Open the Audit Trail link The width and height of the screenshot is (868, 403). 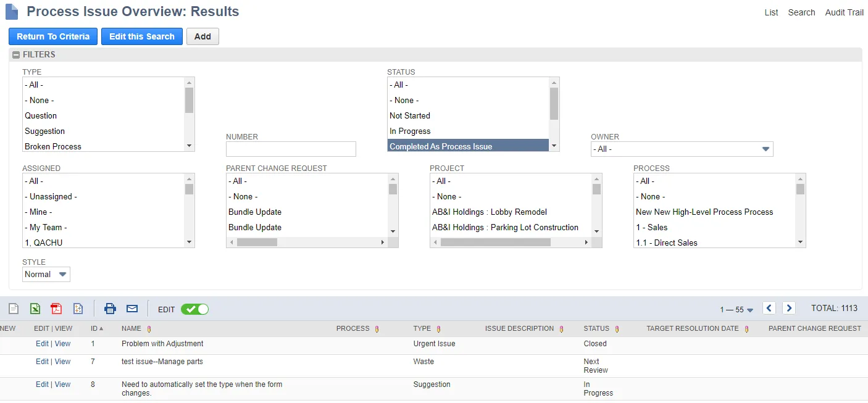pos(844,12)
